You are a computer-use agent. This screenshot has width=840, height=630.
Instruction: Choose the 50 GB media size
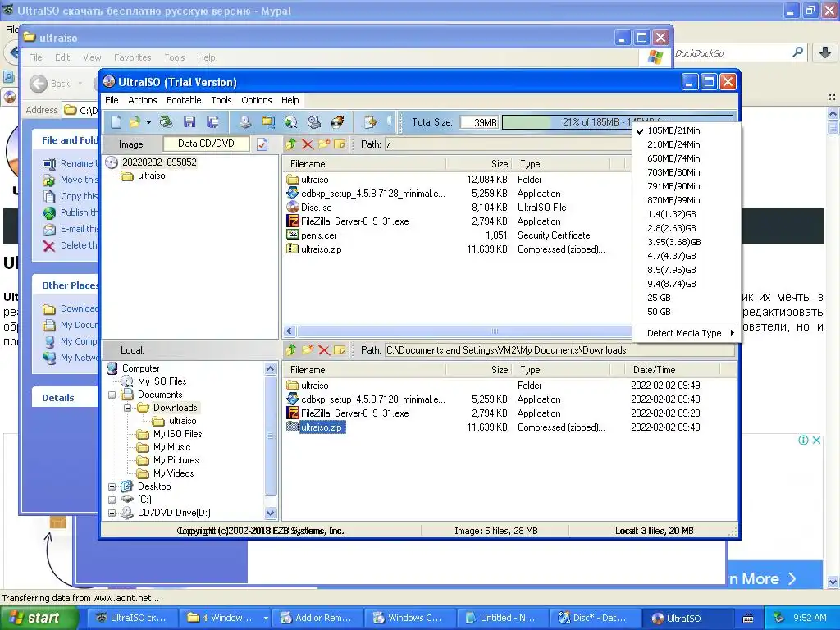[x=659, y=311]
